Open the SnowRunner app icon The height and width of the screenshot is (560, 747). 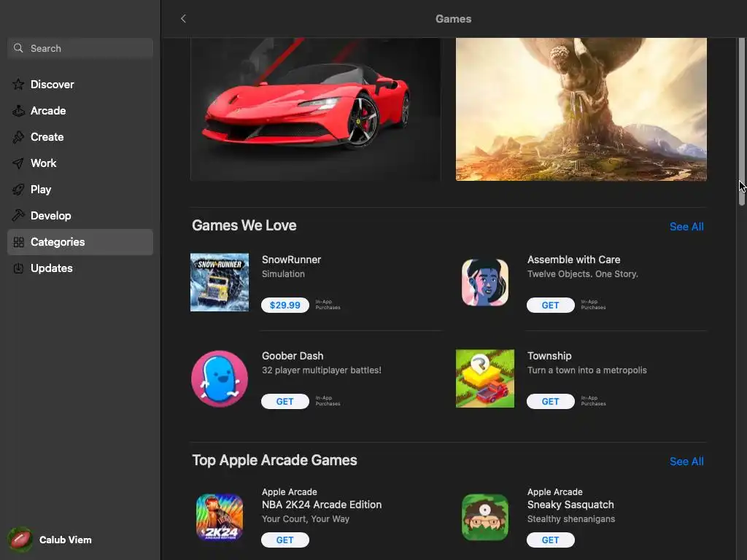pos(220,282)
